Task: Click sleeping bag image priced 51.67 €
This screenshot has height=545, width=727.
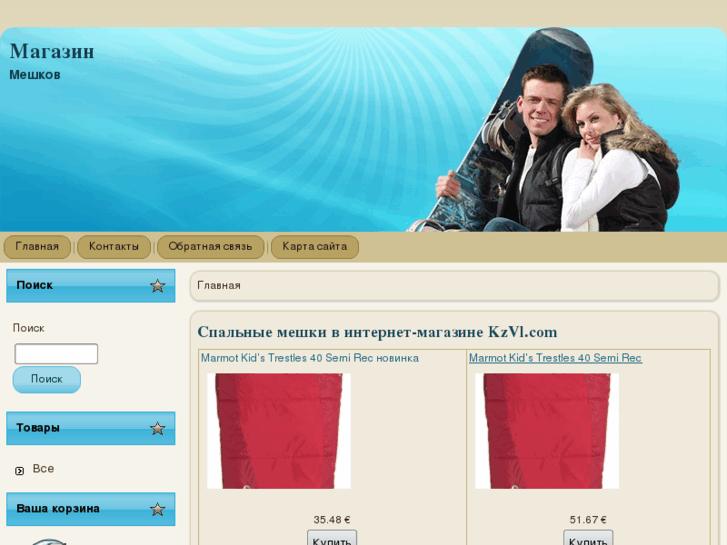Action: (x=547, y=431)
